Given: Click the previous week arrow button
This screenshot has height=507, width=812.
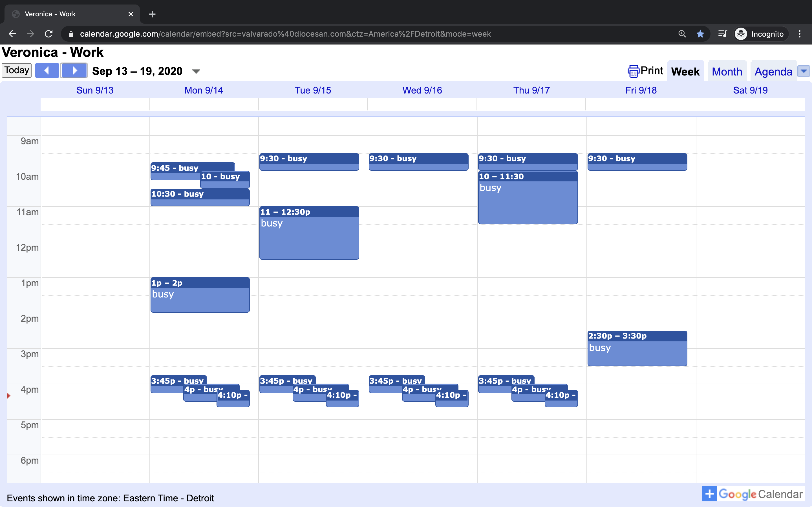Looking at the screenshot, I should coord(47,71).
